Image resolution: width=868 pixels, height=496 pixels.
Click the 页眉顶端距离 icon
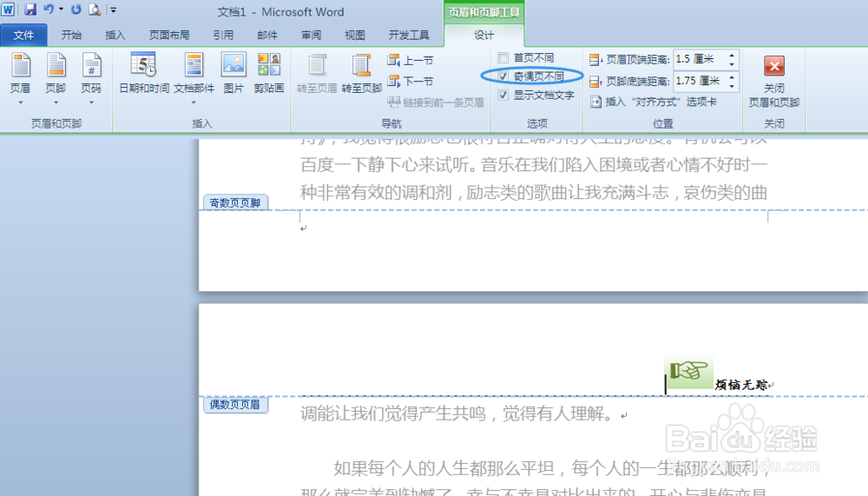(x=595, y=59)
